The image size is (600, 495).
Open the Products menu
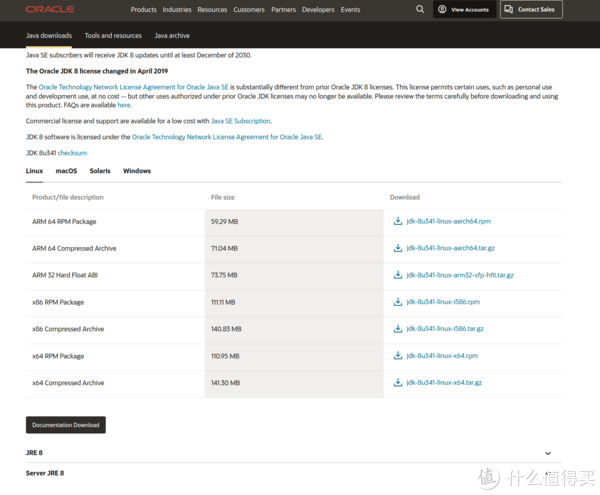coord(143,10)
